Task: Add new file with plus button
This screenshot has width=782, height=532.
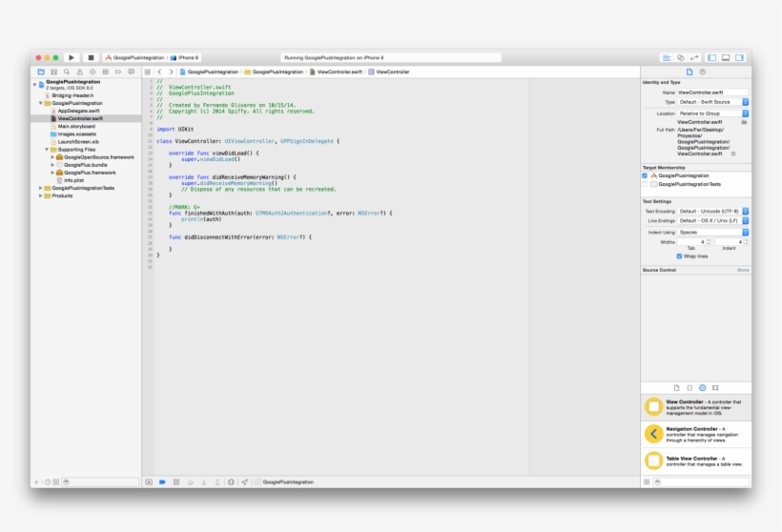Action: click(x=36, y=482)
